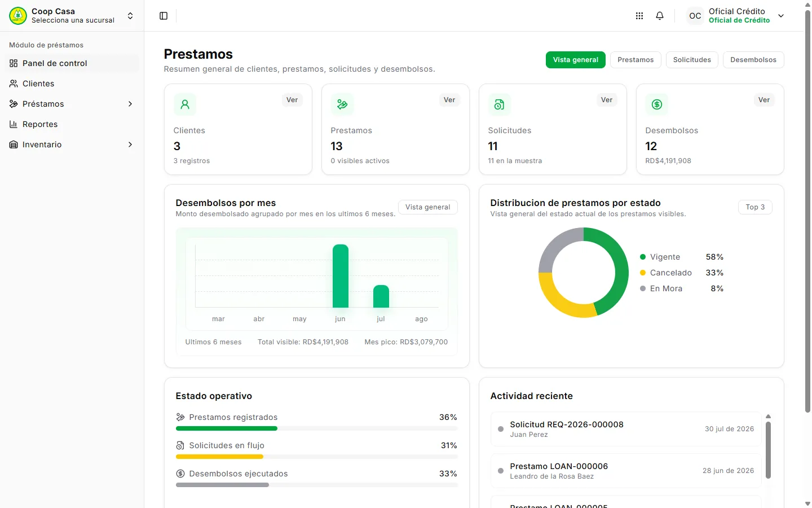Switch to the Vista general tab

576,60
